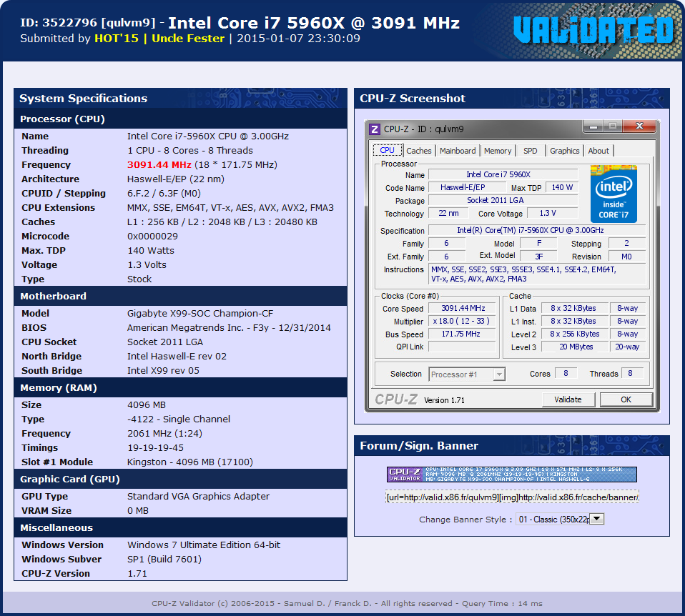Click the OK button in CPU-Z

pyautogui.click(x=626, y=399)
